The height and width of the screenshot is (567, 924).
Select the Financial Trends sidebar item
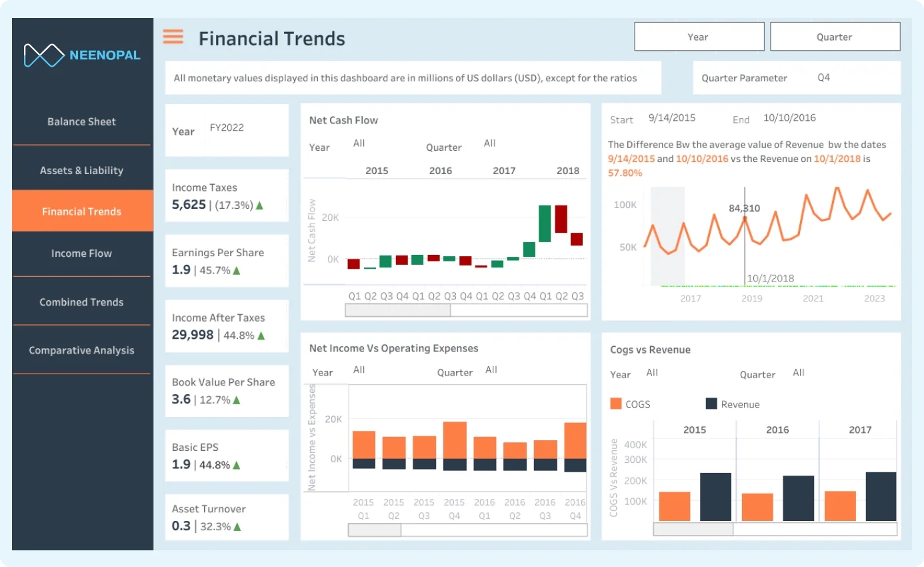[82, 211]
